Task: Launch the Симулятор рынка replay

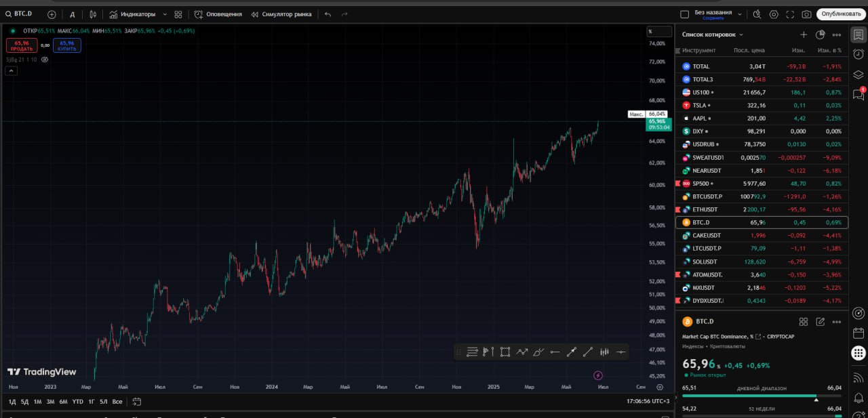Action: tap(281, 14)
